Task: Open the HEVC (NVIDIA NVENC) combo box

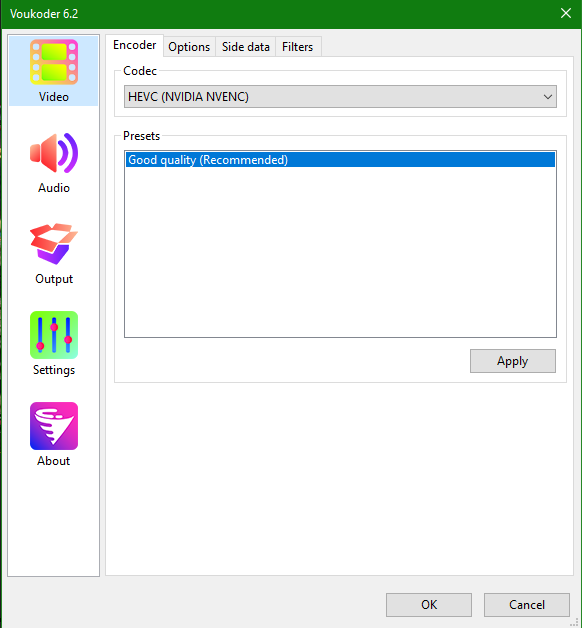Action: (x=340, y=97)
